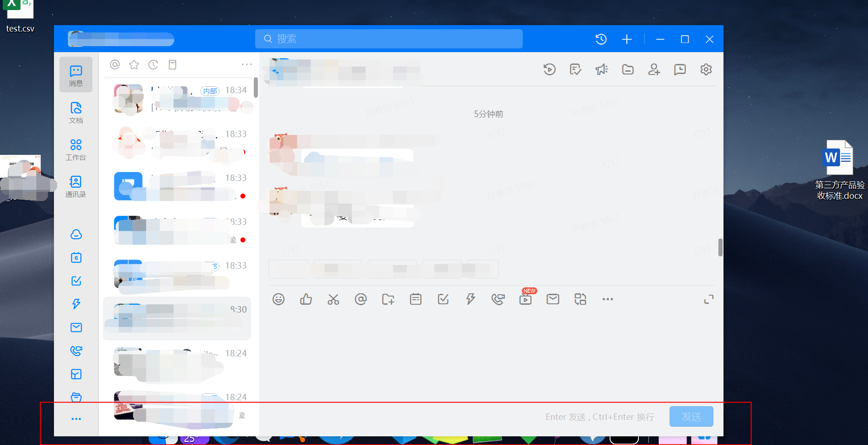Image resolution: width=868 pixels, height=445 pixels.
Task: Show the clock filter in conversation list
Action: coord(153,65)
